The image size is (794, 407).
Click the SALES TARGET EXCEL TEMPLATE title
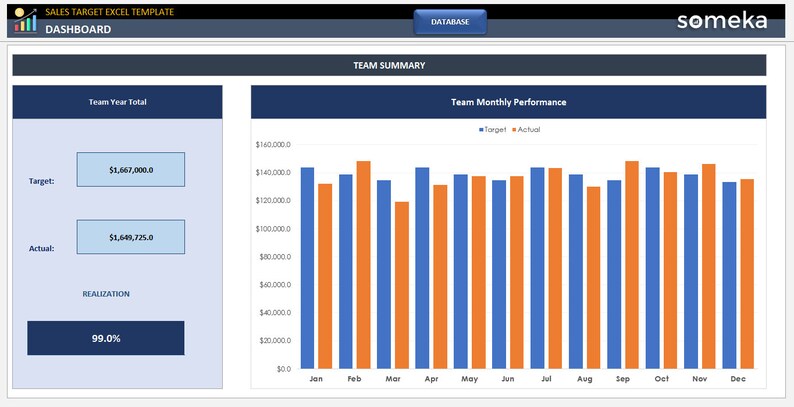(x=109, y=12)
